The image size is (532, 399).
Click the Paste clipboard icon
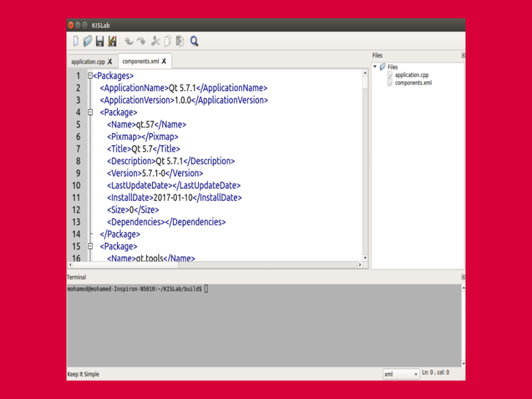coord(180,41)
